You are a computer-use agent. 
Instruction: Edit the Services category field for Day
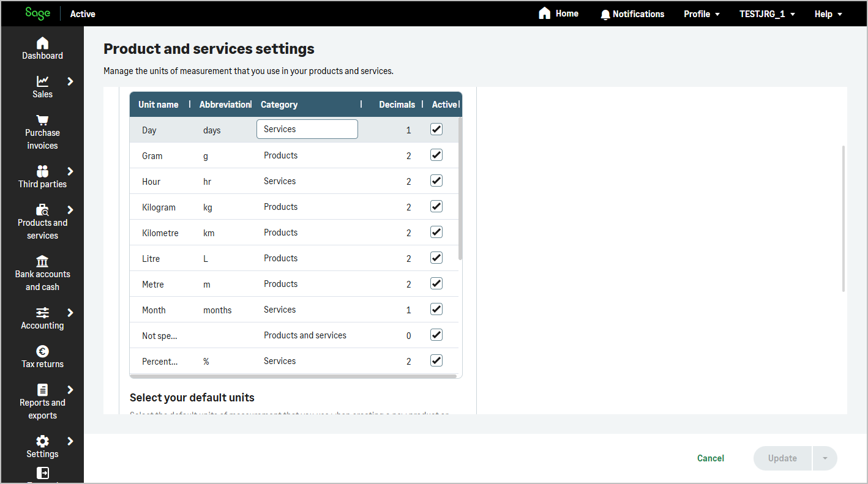point(307,129)
